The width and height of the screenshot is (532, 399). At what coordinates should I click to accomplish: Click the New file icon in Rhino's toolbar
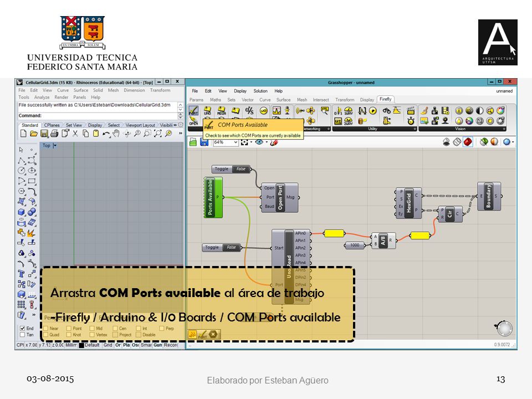pyautogui.click(x=23, y=134)
